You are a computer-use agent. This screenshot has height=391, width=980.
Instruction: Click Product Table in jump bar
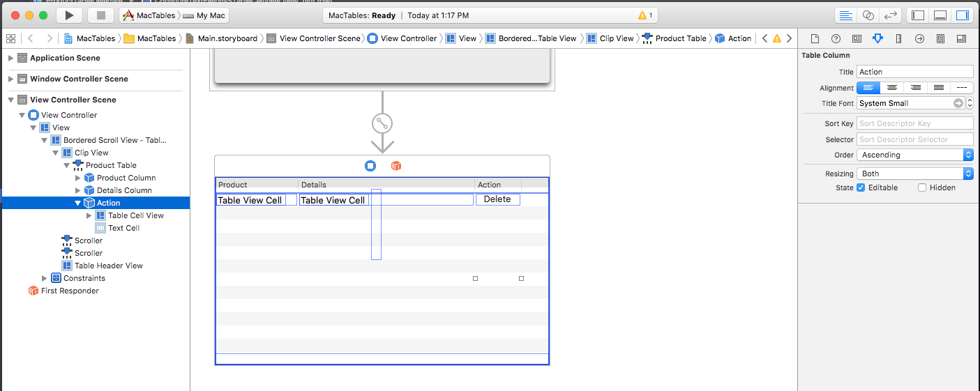tap(674, 38)
